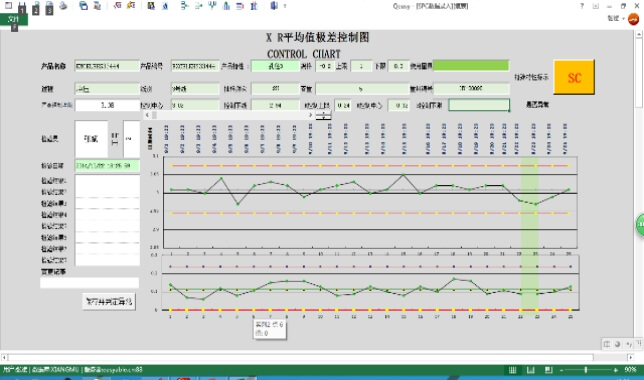Open the 文件 (File) ribbon tab
This screenshot has width=644, height=380.
click(x=14, y=19)
